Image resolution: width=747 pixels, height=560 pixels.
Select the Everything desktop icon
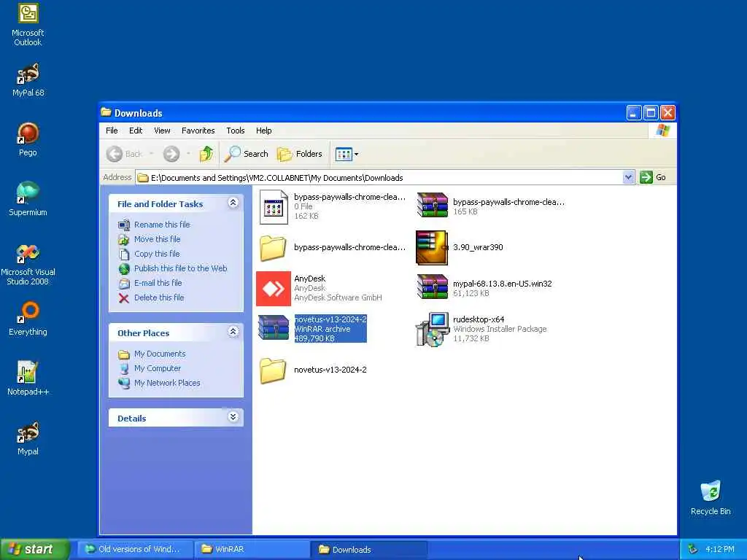click(x=28, y=319)
